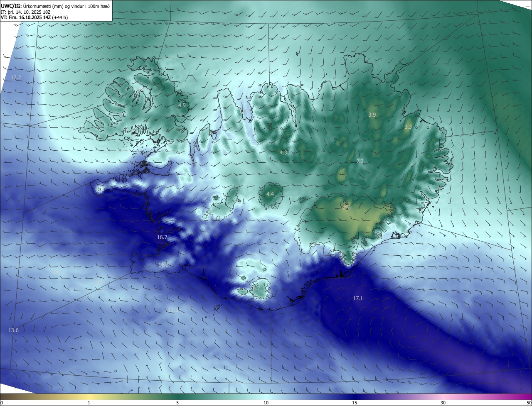Click the 10 tick on the color scale

coord(266,403)
